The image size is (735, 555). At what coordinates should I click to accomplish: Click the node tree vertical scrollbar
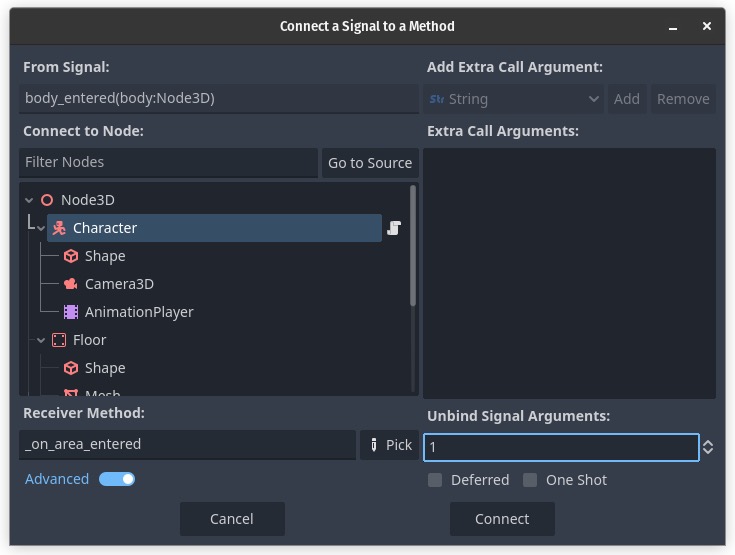click(413, 246)
